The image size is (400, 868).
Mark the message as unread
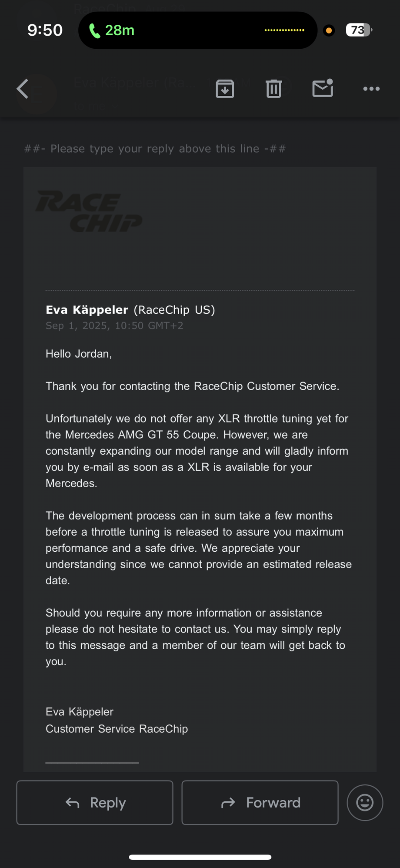click(x=323, y=88)
